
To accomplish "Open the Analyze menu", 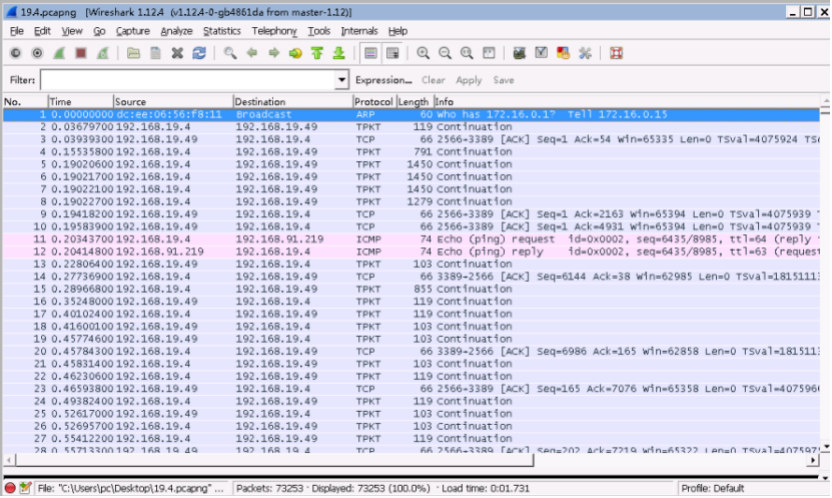I will 176,31.
